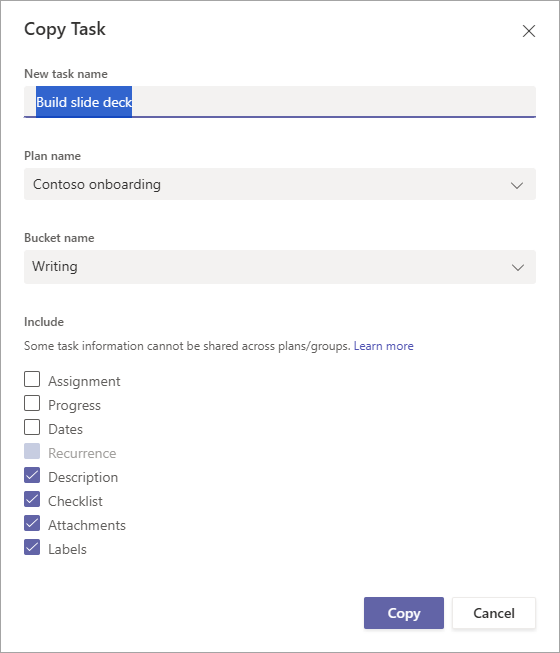Uncheck the Description checkbox
This screenshot has width=560, height=653.
click(x=32, y=475)
